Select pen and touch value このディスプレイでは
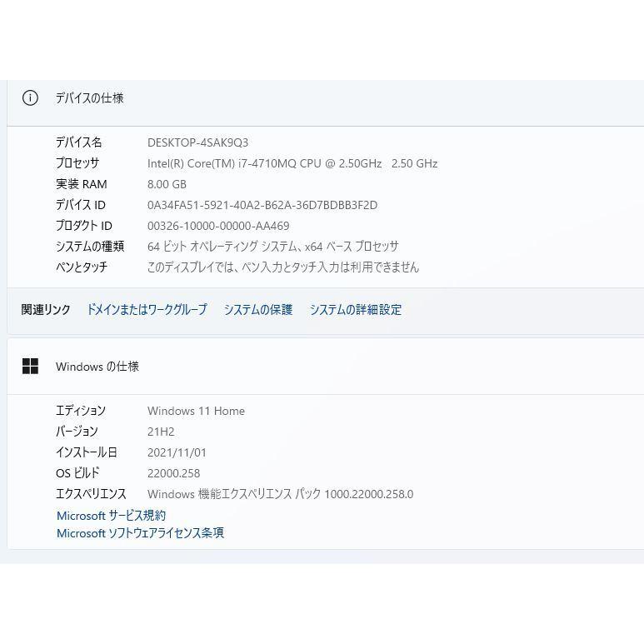Image resolution: width=644 pixels, height=644 pixels. (x=283, y=267)
